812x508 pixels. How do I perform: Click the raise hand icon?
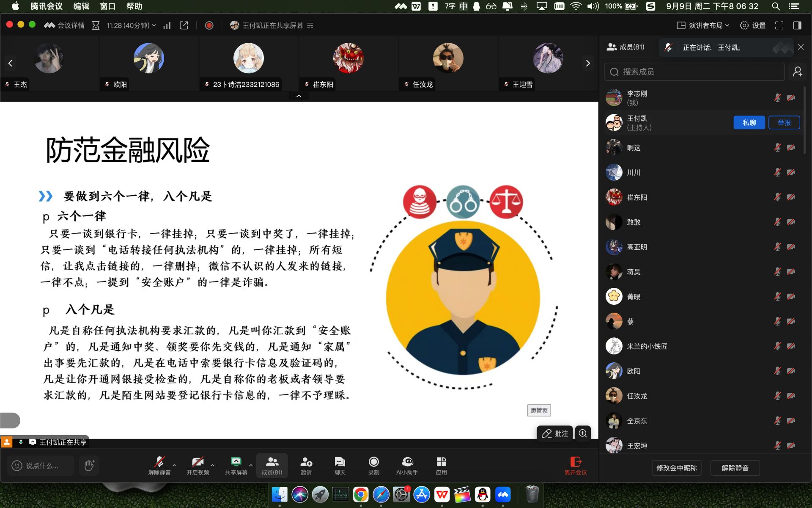click(89, 465)
